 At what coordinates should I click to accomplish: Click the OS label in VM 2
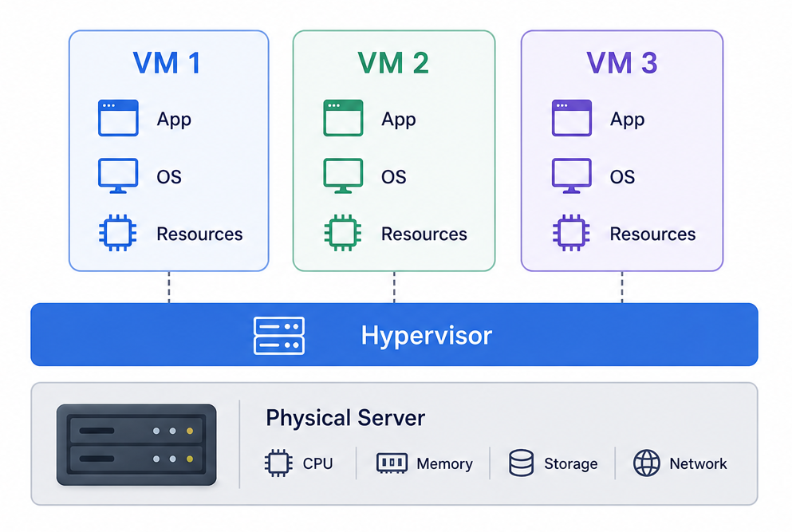tap(393, 177)
